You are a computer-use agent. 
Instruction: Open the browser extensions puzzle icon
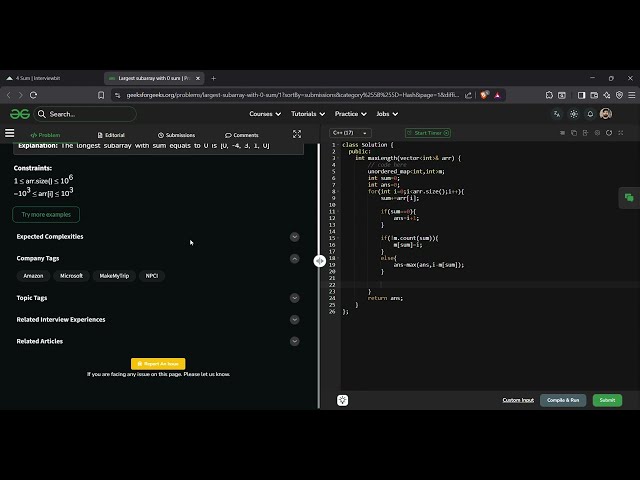[549, 95]
